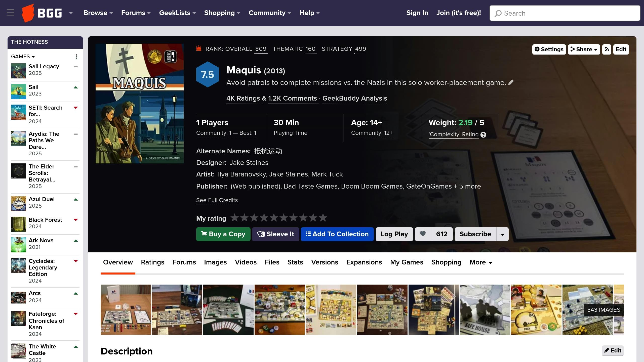This screenshot has width=644, height=362.
Task: Open Arcs game thumbnail
Action: click(19, 298)
